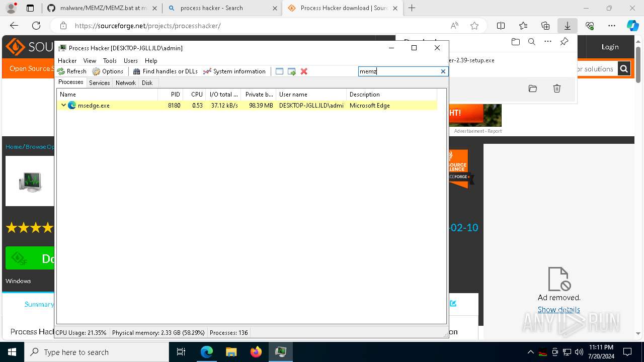
Task: Open the View menu
Action: 90,60
